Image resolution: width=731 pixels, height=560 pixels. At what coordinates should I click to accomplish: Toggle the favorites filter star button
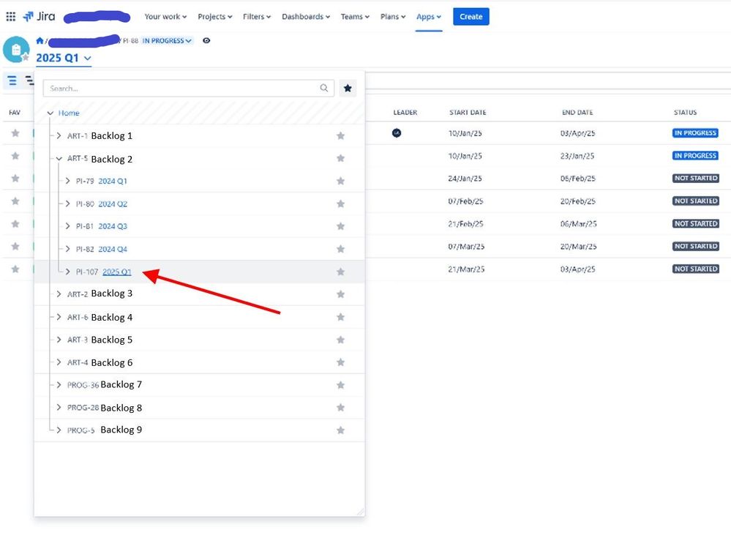tap(348, 88)
